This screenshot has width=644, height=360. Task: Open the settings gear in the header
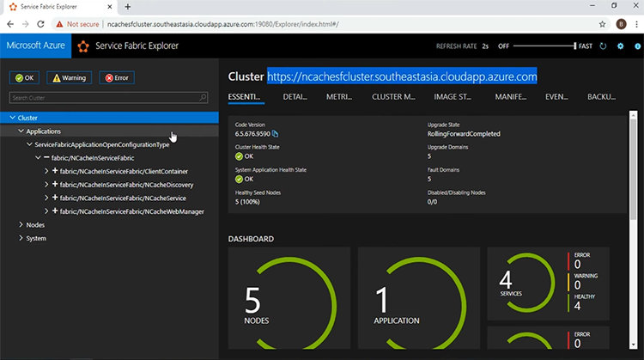(620, 46)
